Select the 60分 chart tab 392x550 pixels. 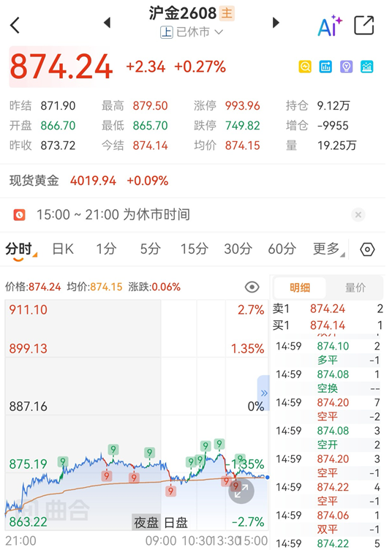[x=282, y=249]
